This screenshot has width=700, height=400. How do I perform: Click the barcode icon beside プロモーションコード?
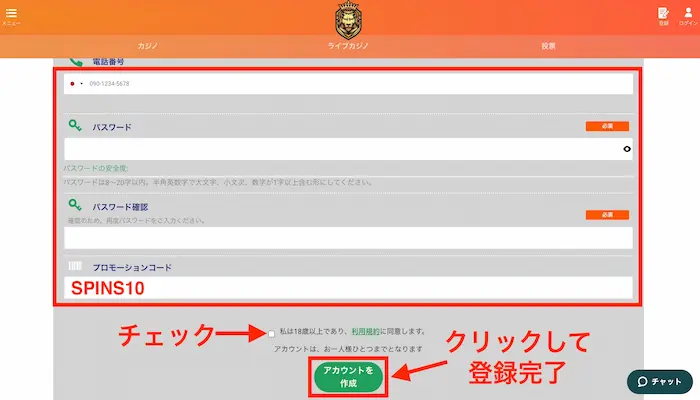(75, 267)
